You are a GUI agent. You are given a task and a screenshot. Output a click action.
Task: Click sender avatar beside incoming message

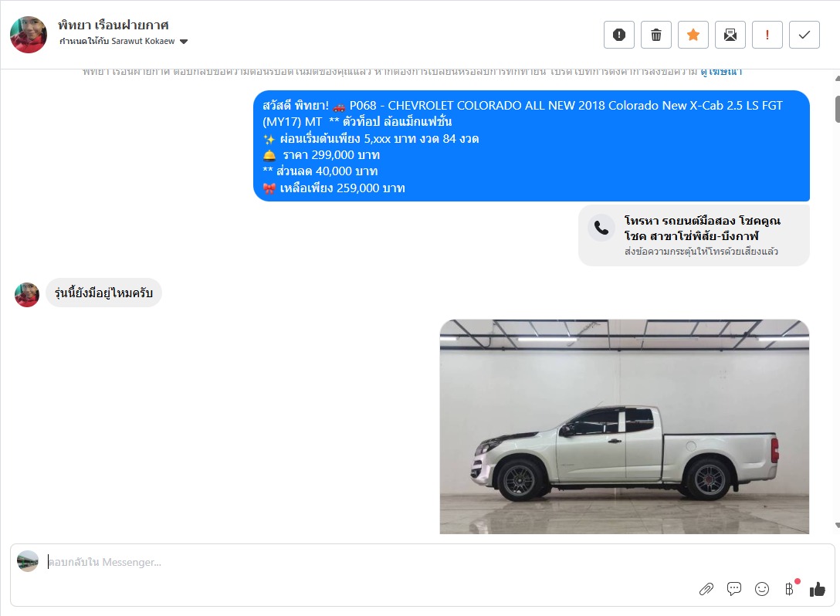(x=27, y=295)
